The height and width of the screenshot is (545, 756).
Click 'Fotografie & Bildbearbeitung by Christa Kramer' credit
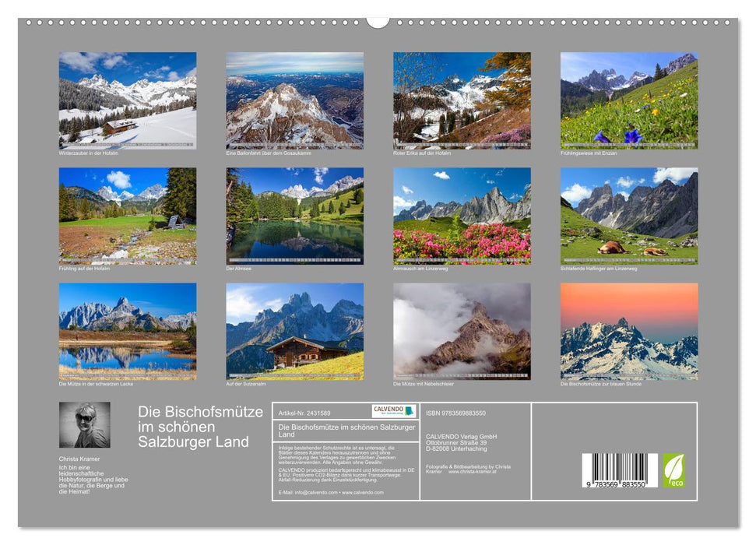[x=468, y=469]
